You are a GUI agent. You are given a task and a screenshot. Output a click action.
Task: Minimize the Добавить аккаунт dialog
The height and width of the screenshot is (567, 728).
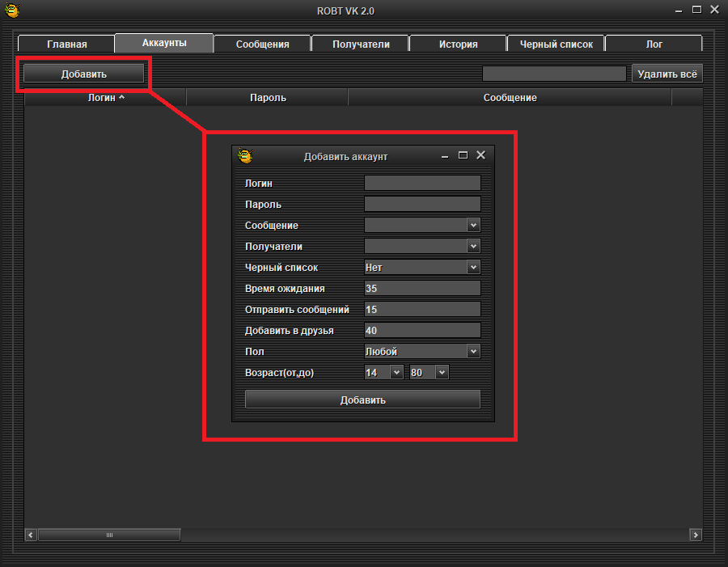click(x=445, y=155)
